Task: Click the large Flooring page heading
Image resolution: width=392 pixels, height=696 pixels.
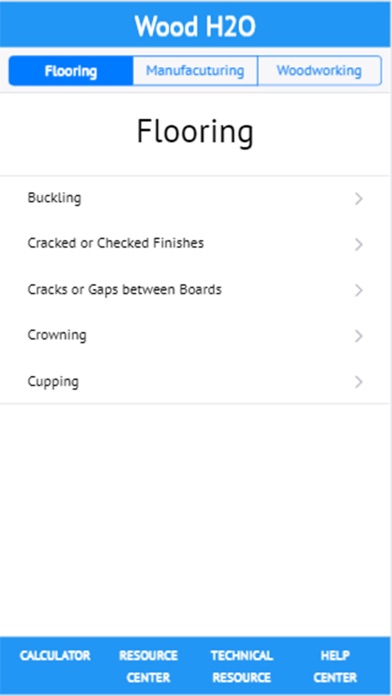Action: point(195,132)
